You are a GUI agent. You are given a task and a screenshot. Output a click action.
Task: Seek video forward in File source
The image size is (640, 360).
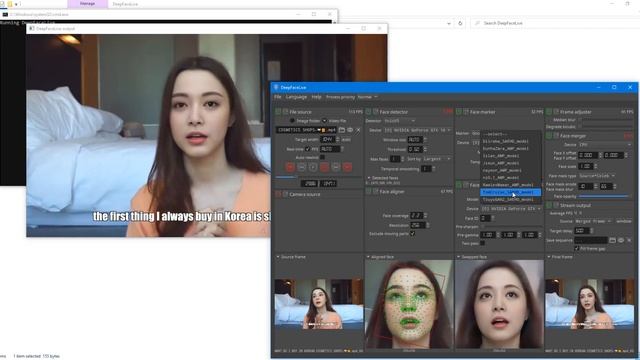pyautogui.click(x=336, y=167)
